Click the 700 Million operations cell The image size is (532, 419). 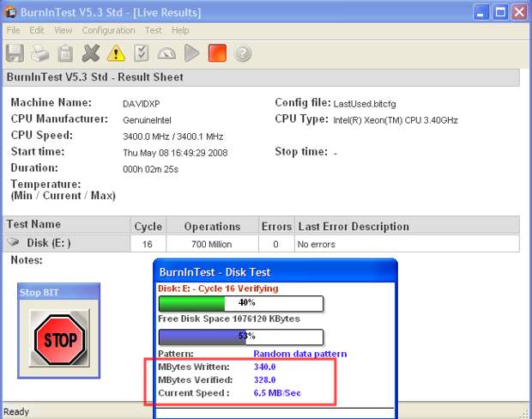(x=213, y=244)
